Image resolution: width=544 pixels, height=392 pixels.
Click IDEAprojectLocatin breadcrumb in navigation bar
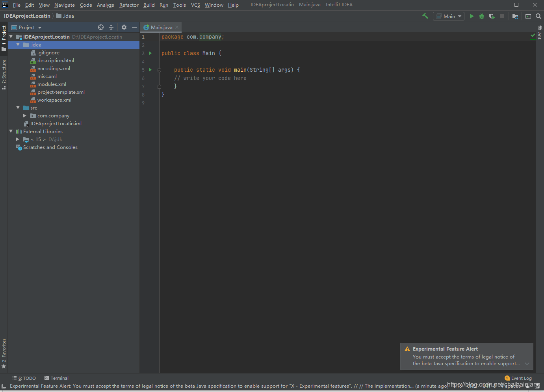27,16
